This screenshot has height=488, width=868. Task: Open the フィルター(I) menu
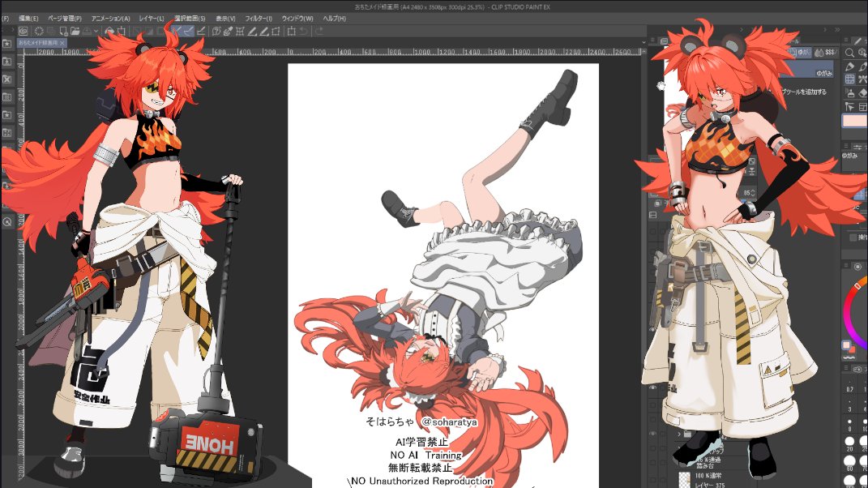click(259, 19)
